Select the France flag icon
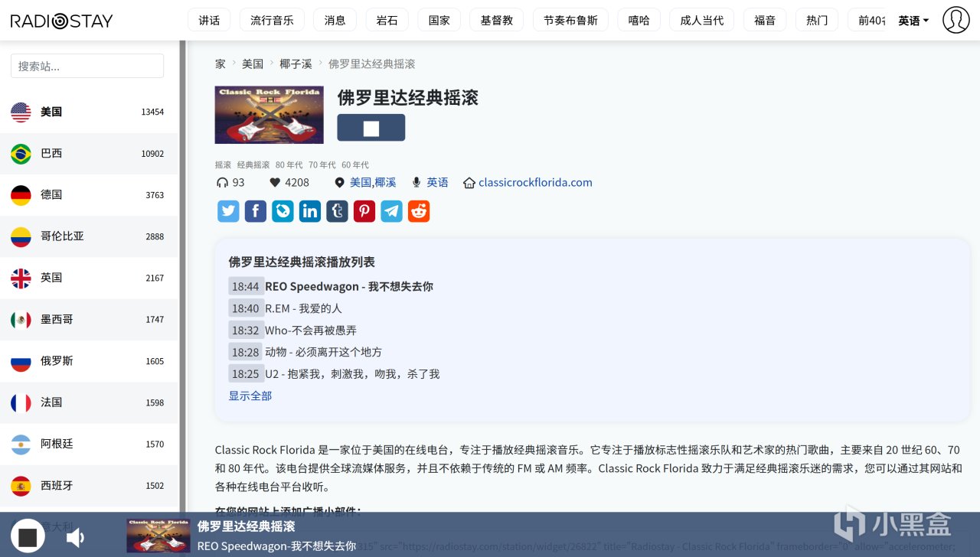Screen dimensions: 980x557 tap(21, 402)
